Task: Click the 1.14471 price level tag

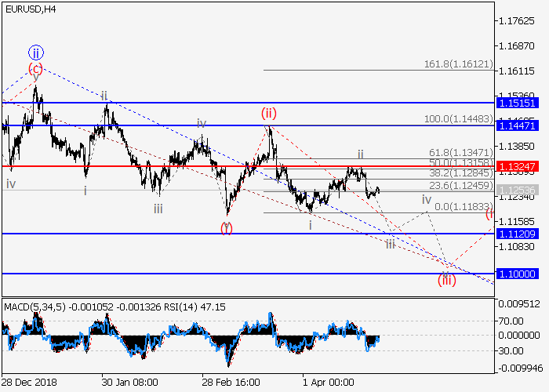Action: pyautogui.click(x=518, y=125)
